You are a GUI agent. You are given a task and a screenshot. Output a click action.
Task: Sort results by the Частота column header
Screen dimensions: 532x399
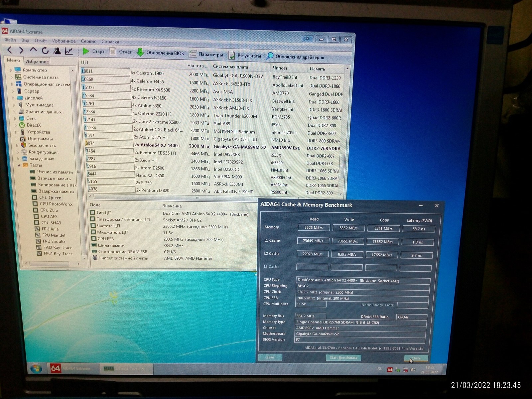(198, 66)
